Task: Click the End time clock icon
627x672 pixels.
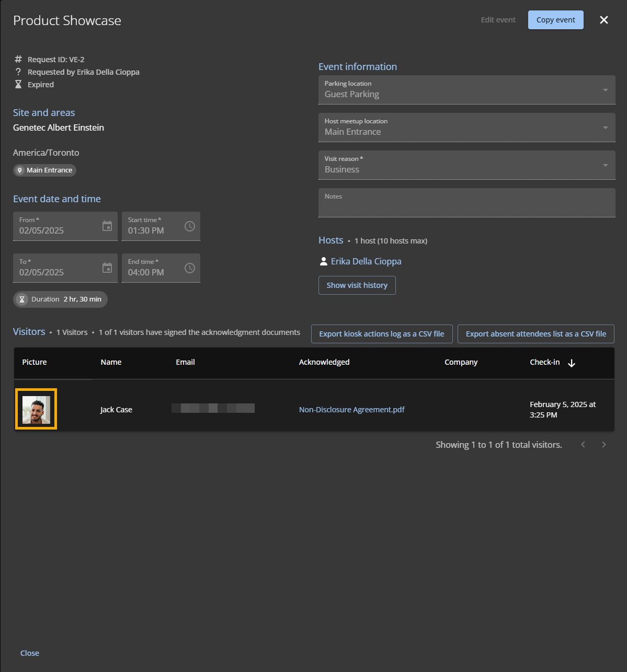Action: coord(190,268)
